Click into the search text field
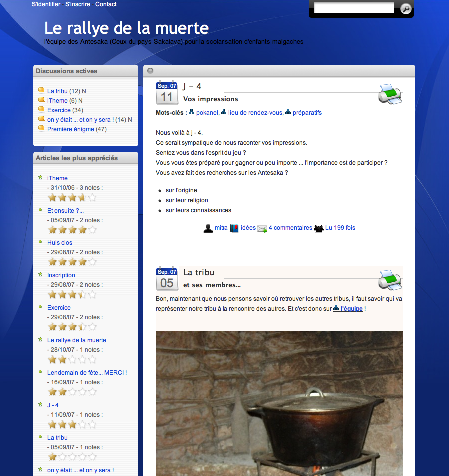This screenshot has height=476, width=449. 354,8
